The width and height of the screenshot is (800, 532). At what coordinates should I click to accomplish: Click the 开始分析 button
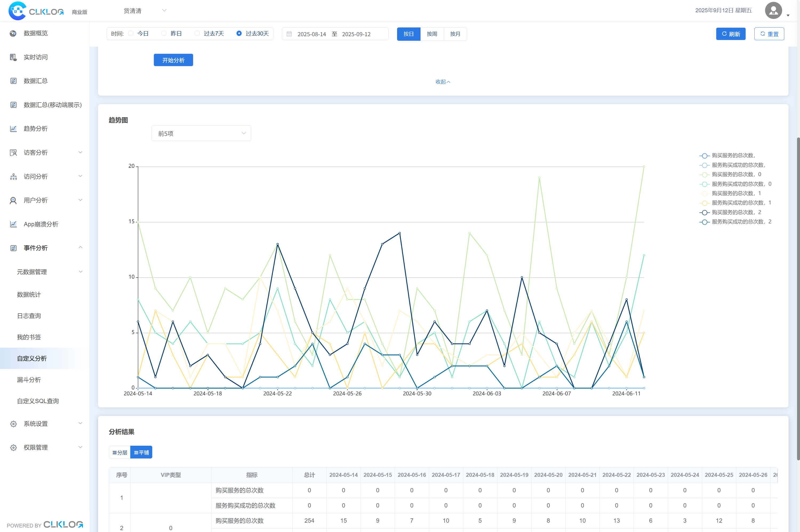pos(173,60)
